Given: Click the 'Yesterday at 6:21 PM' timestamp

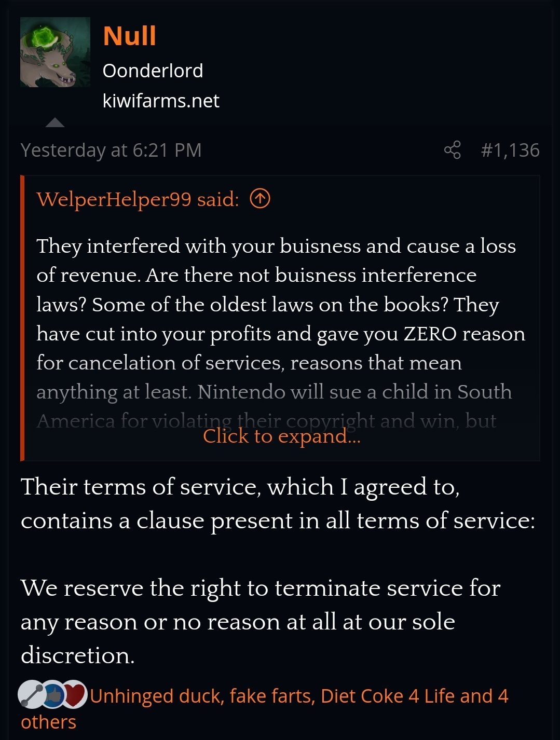Looking at the screenshot, I should click(111, 150).
